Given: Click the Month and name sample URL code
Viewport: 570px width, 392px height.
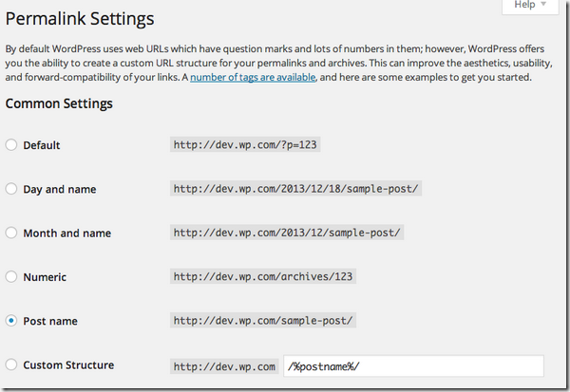Looking at the screenshot, I should [287, 233].
